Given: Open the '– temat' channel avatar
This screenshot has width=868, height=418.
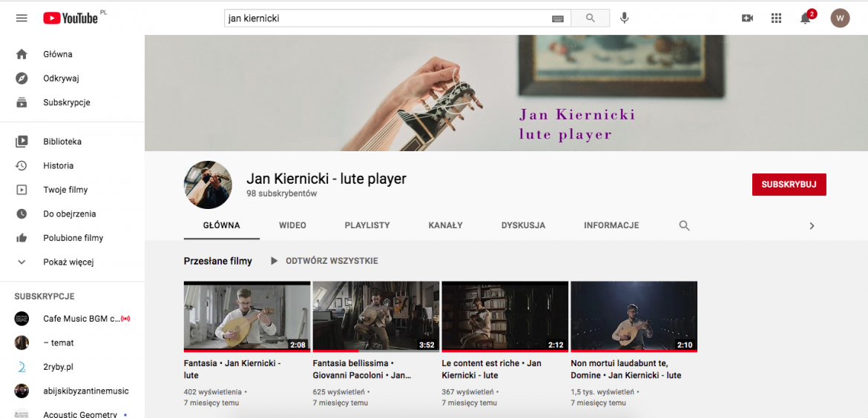Looking at the screenshot, I should (x=22, y=343).
